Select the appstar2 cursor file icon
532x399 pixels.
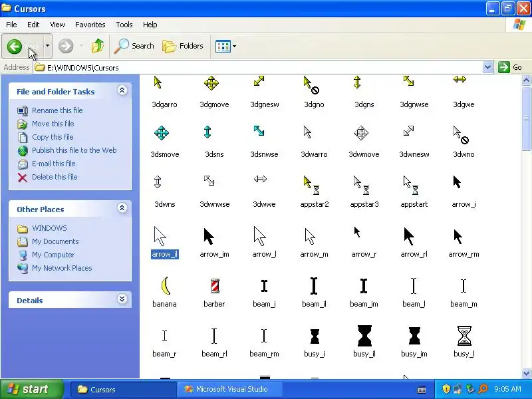311,186
